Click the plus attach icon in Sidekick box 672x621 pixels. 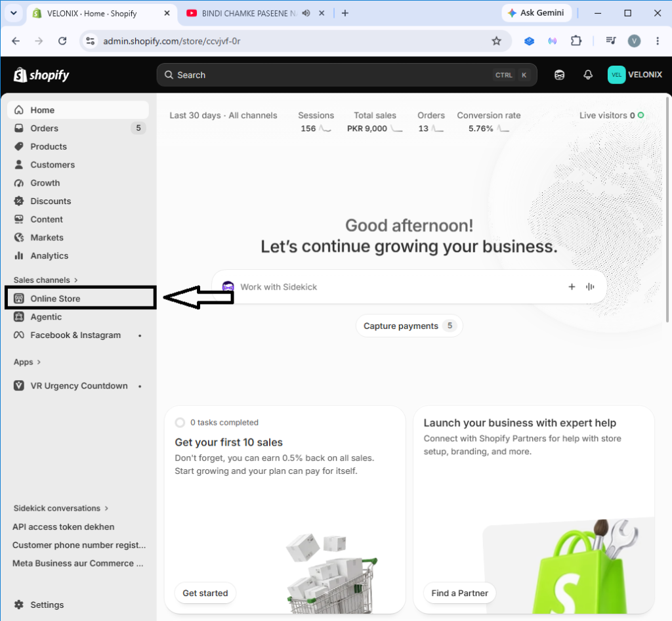pos(572,287)
